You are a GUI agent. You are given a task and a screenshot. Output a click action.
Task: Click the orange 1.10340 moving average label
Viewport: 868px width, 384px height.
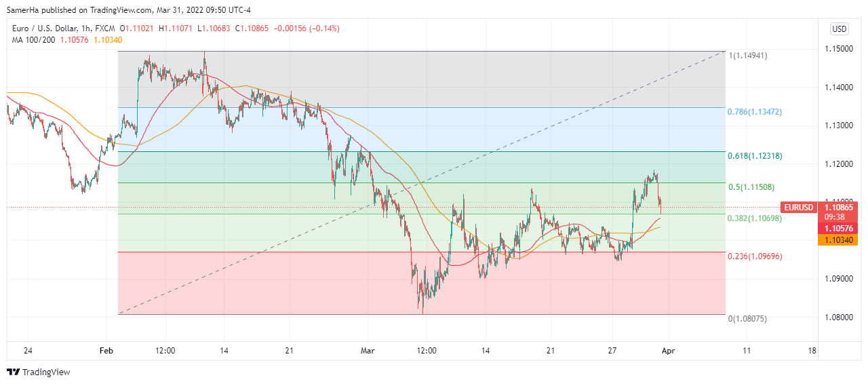[x=840, y=239]
